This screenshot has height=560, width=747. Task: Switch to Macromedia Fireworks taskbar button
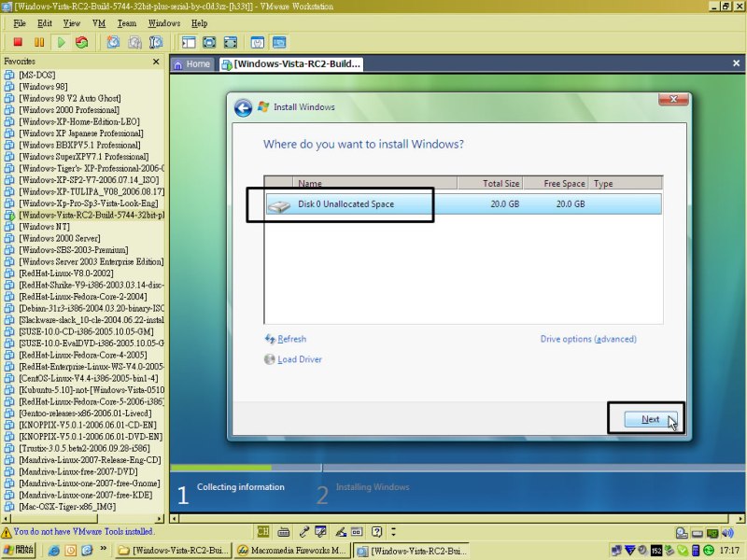(x=292, y=551)
